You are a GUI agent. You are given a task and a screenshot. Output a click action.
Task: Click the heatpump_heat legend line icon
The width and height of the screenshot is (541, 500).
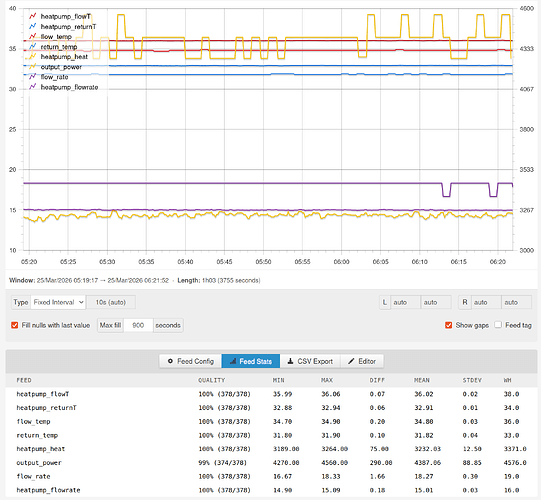point(33,57)
